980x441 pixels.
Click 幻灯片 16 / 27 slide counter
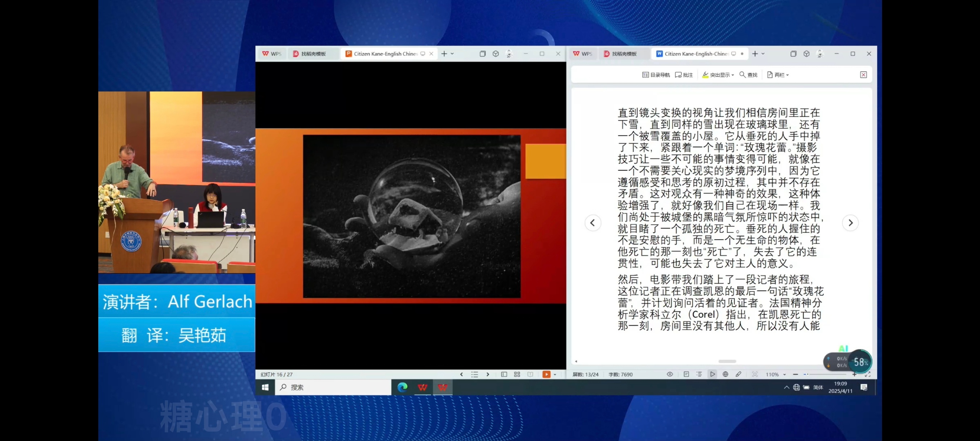(x=276, y=374)
